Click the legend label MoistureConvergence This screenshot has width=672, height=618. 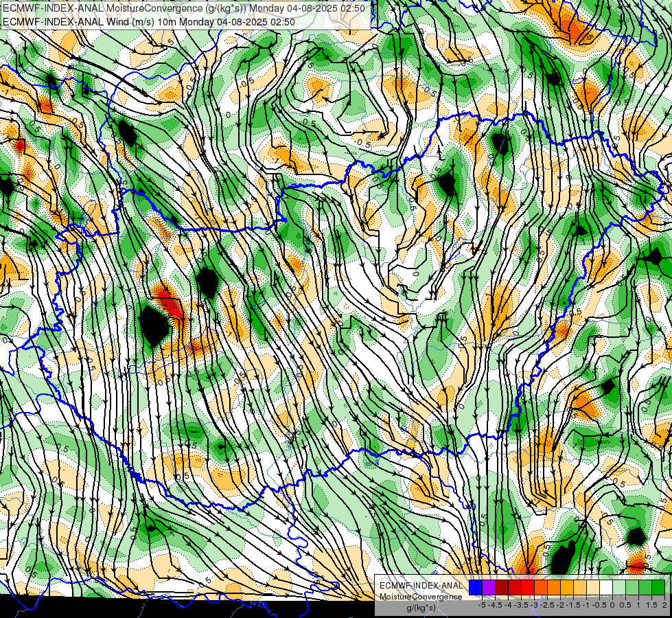[x=421, y=597]
